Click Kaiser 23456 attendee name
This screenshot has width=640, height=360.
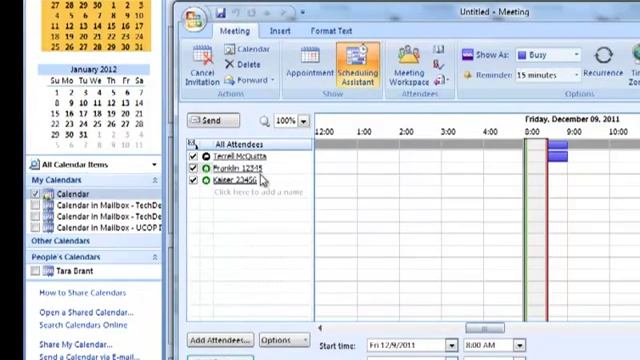(235, 180)
